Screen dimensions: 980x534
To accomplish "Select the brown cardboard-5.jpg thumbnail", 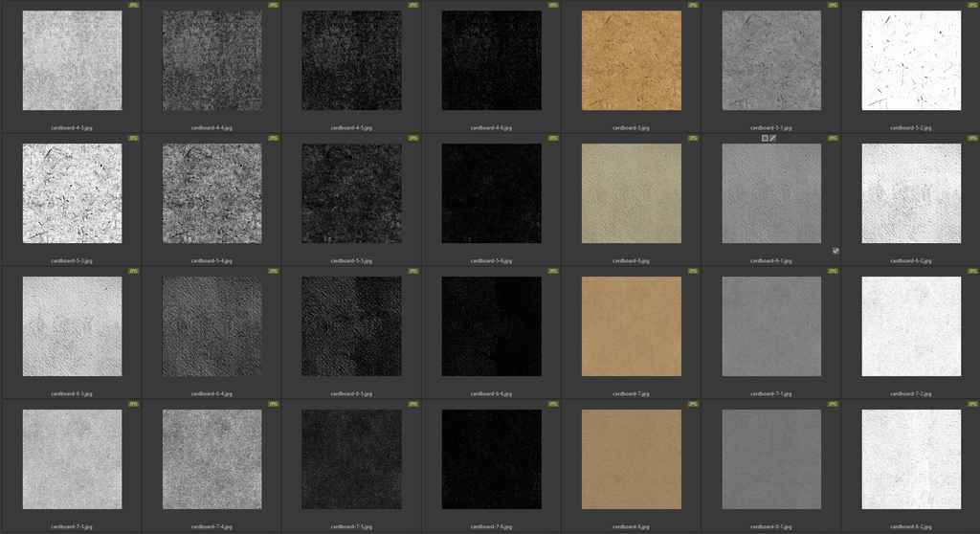I will tap(631, 60).
